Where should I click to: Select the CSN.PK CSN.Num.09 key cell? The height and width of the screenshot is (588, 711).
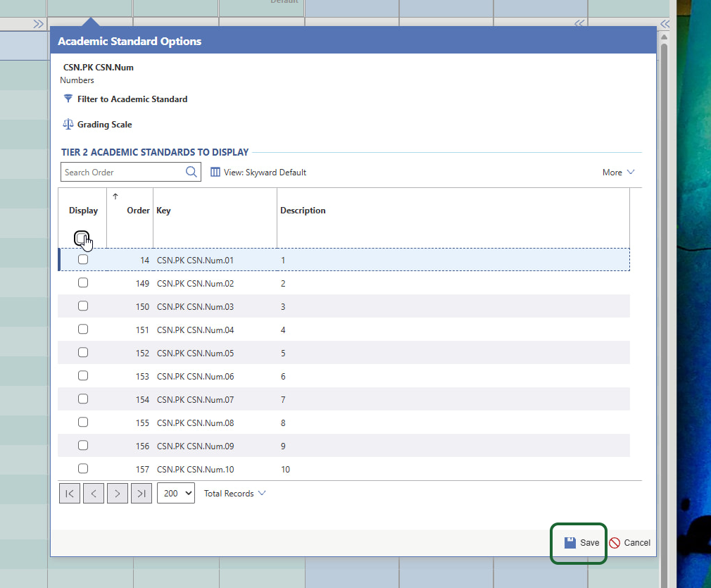coord(195,446)
